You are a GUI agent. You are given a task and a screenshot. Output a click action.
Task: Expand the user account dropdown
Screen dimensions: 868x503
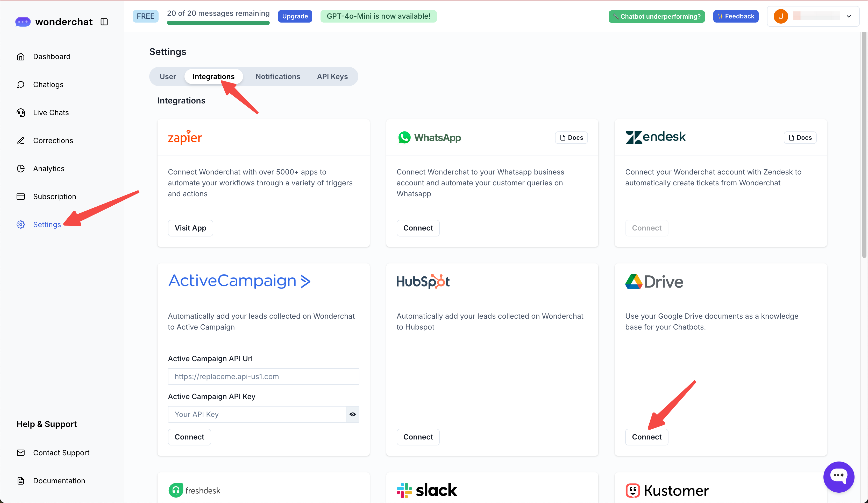pos(849,16)
